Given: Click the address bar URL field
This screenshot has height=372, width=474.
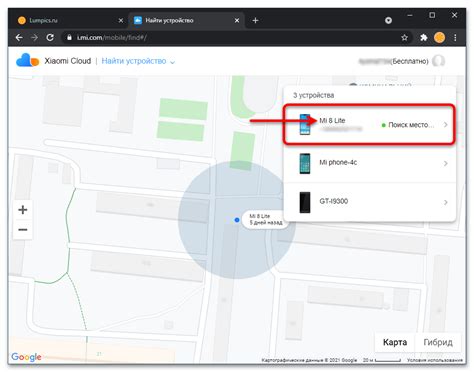Looking at the screenshot, I should tap(237, 38).
